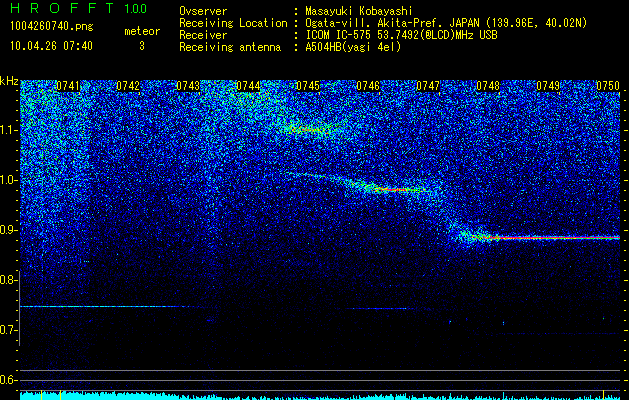This screenshot has width=629, height=400.
Task: Click the meteor count value 3
Action: click(x=142, y=46)
